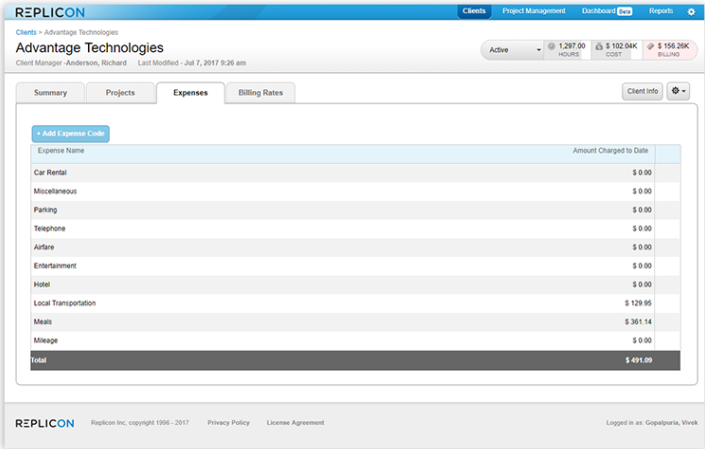This screenshot has width=705, height=449.
Task: Follow the Clients breadcrumb link
Action: point(26,32)
